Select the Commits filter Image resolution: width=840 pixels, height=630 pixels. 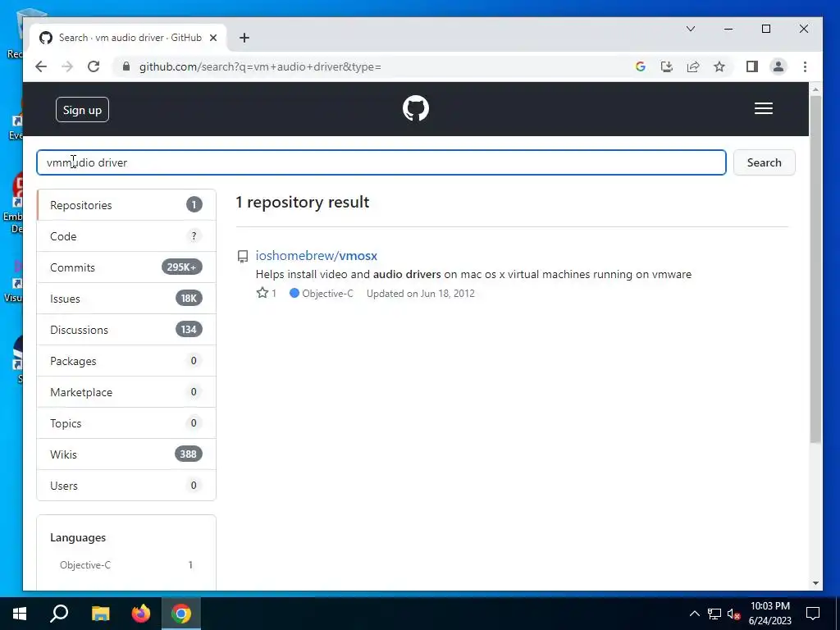click(x=126, y=267)
